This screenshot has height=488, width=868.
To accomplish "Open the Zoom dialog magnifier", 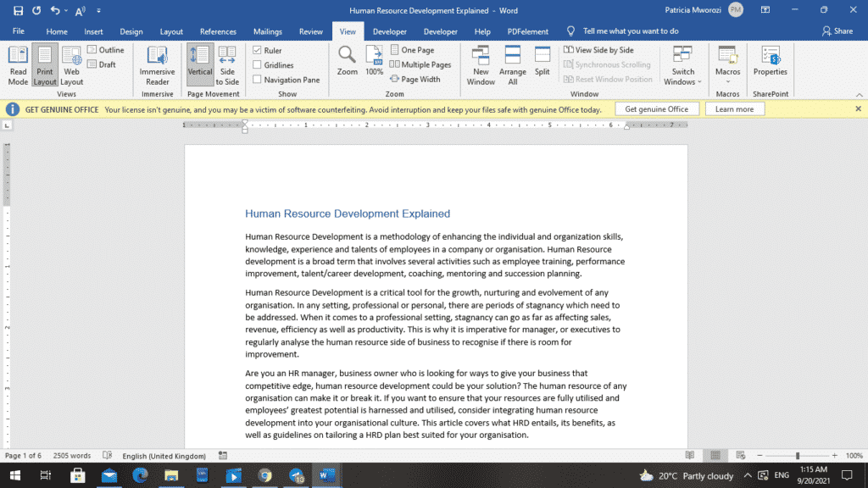I will (347, 61).
